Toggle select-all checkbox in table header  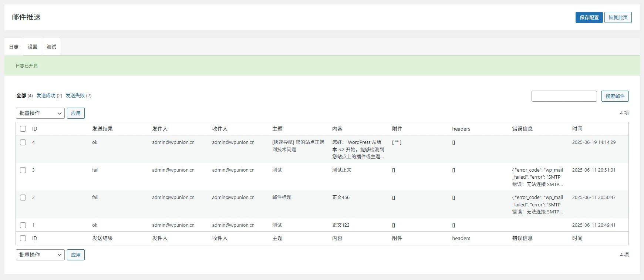[23, 129]
